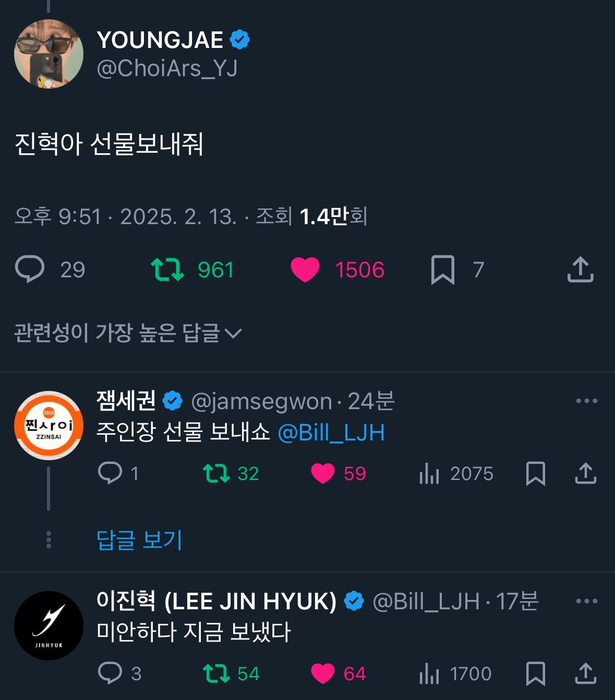
Task: Bookmark the main tweet showing 7 bookmarks
Action: tap(443, 269)
